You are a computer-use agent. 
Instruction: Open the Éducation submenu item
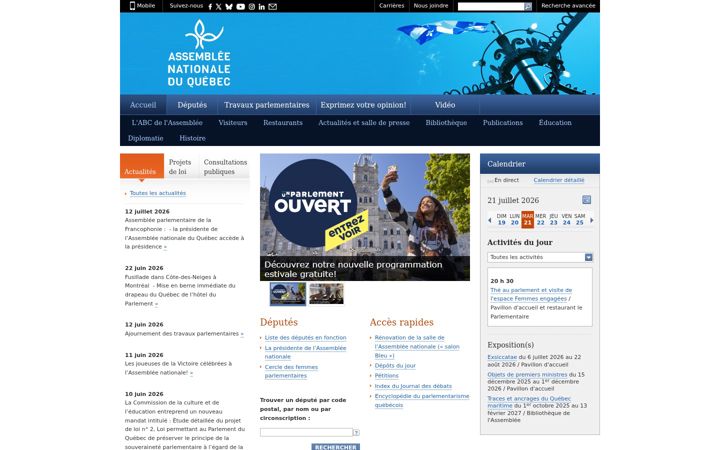[555, 123]
